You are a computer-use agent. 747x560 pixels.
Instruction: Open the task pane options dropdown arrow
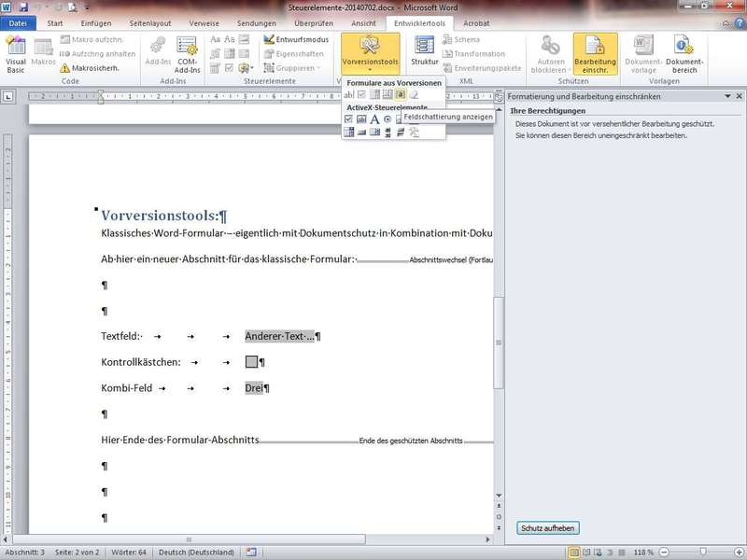tap(726, 96)
